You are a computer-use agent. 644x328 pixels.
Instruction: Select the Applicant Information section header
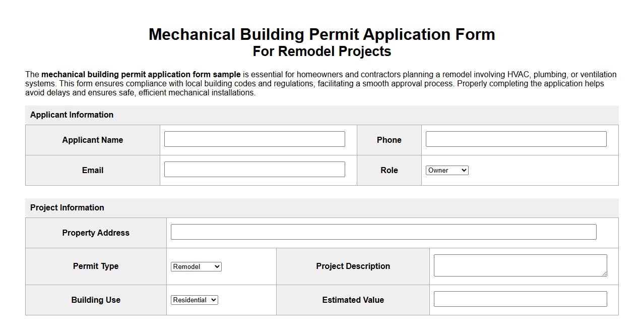point(72,115)
